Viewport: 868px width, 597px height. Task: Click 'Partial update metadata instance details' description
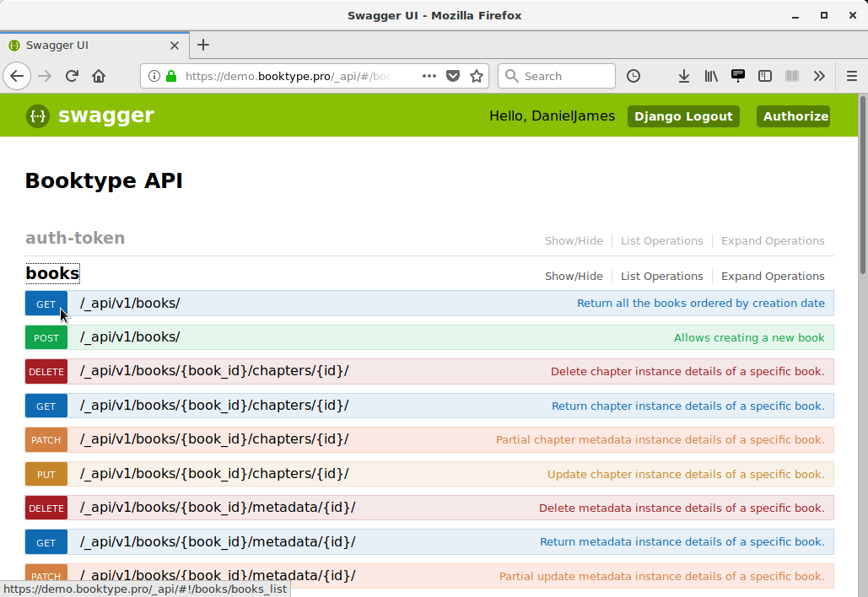662,576
